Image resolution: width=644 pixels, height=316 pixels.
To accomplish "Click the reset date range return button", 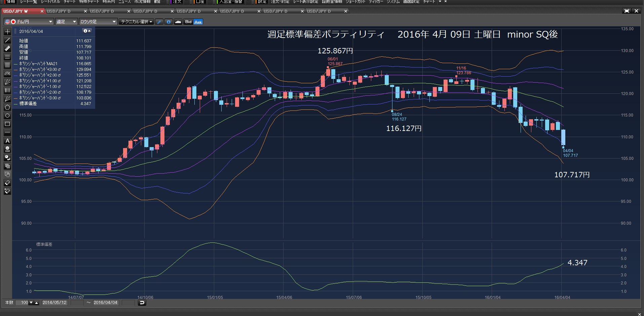I will click(x=142, y=303).
